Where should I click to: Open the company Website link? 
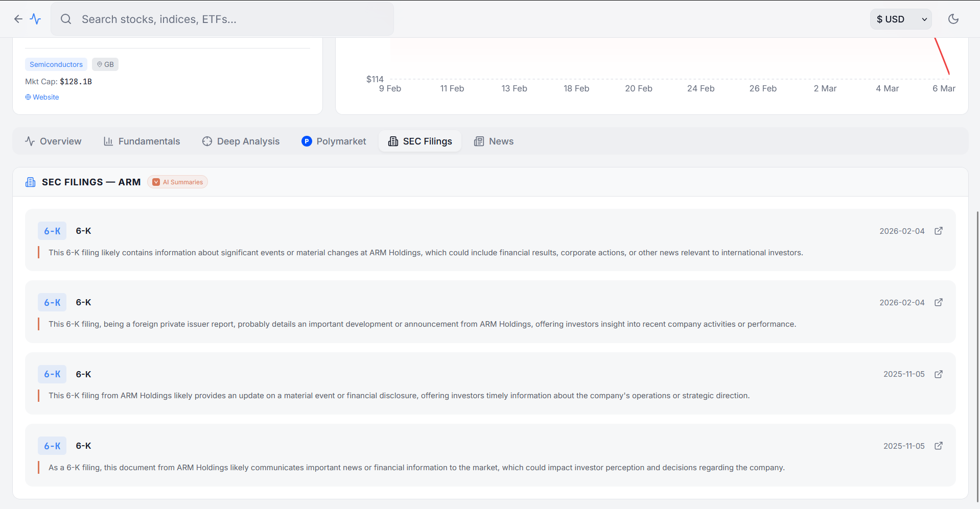[x=42, y=97]
